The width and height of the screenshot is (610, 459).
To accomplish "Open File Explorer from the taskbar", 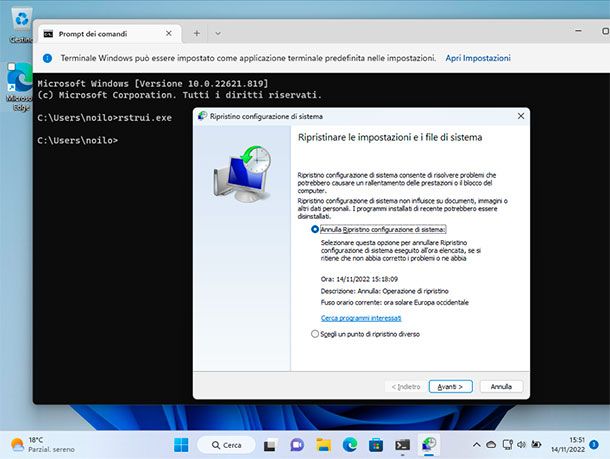I will pos(323,445).
